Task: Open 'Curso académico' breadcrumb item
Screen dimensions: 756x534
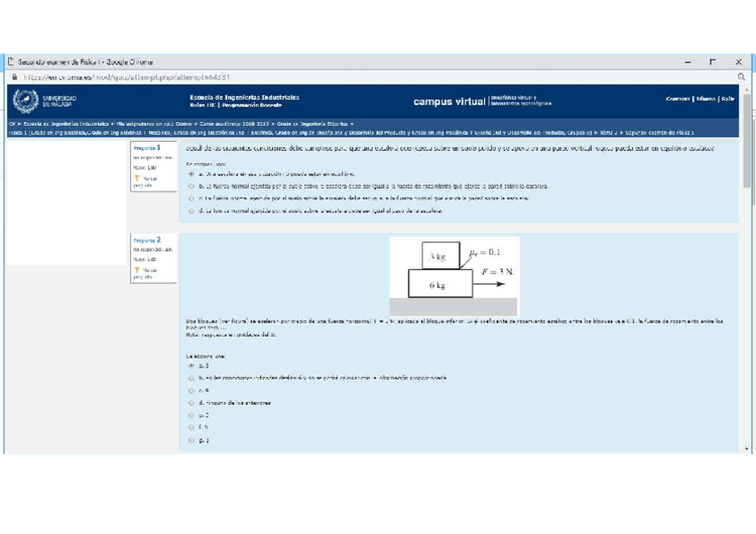Action: (x=234, y=124)
